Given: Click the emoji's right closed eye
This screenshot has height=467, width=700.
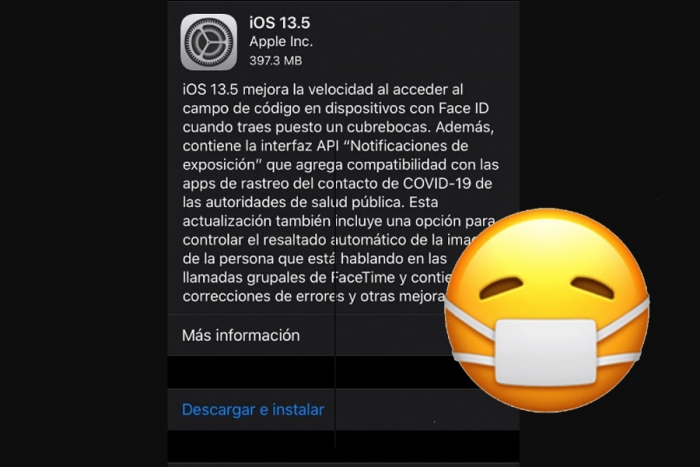Looking at the screenshot, I should click(593, 287).
